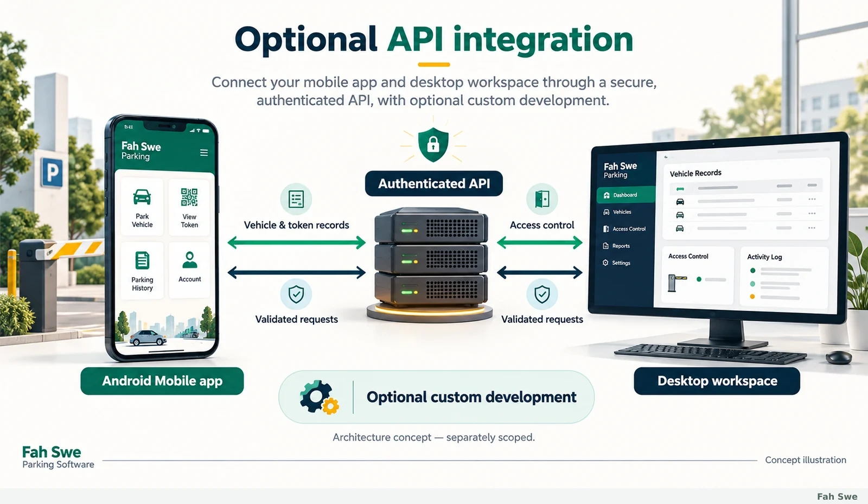This screenshot has width=868, height=504.
Task: Open Settings in desktop sidebar
Action: [x=616, y=263]
